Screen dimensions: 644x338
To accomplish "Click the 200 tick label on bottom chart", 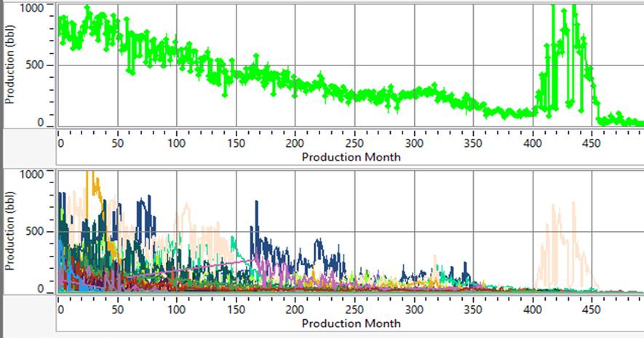I will coord(294,310).
